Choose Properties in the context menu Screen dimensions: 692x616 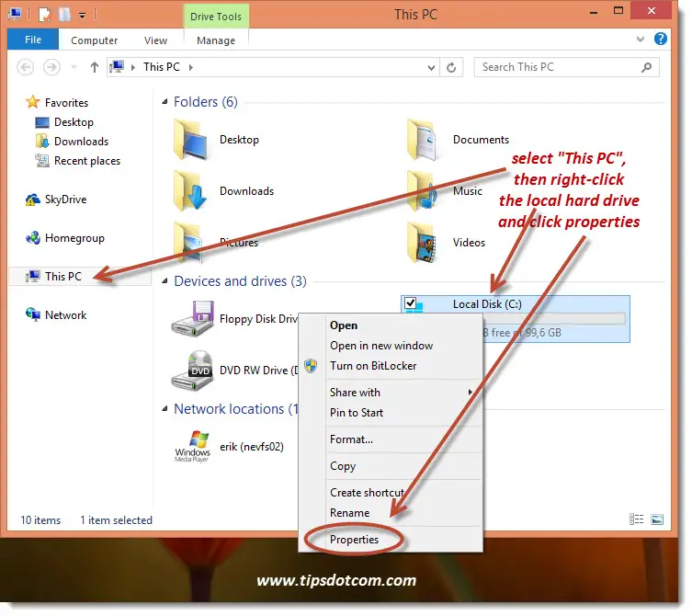click(x=354, y=540)
